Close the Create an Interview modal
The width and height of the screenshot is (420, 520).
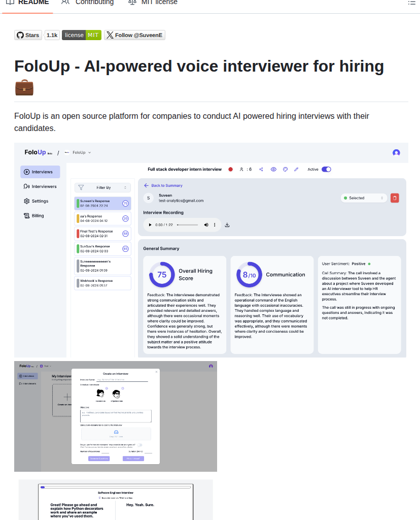[x=157, y=372]
